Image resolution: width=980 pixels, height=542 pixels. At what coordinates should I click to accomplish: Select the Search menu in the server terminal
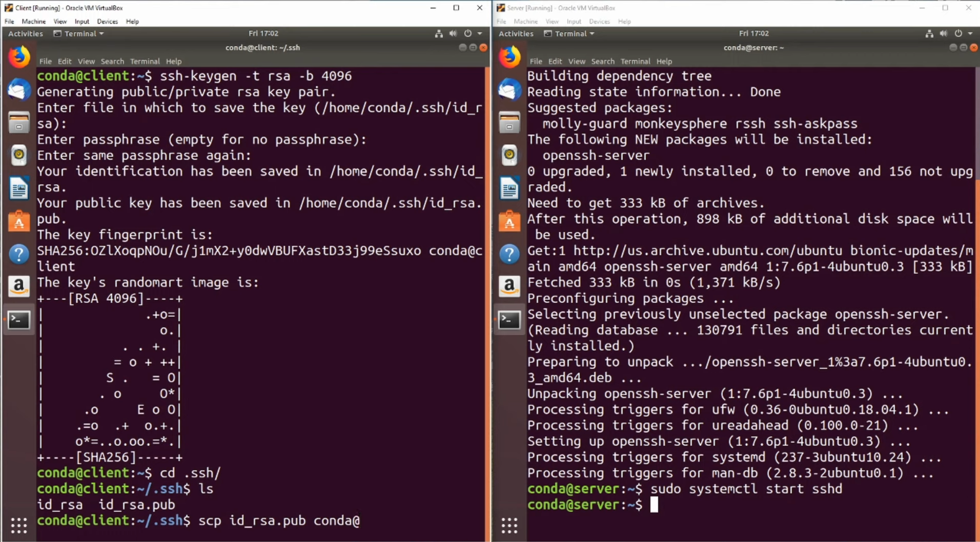tap(603, 61)
